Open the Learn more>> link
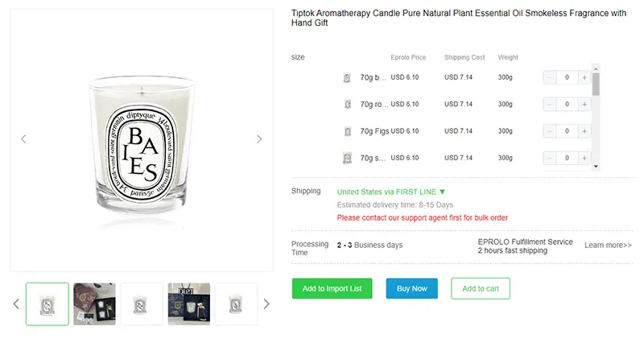The width and height of the screenshot is (644, 339). coord(608,246)
